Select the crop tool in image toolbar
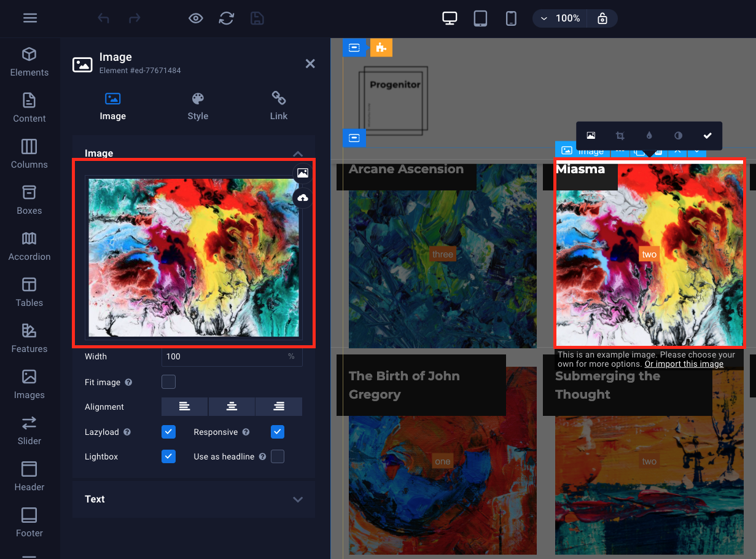 click(x=620, y=136)
